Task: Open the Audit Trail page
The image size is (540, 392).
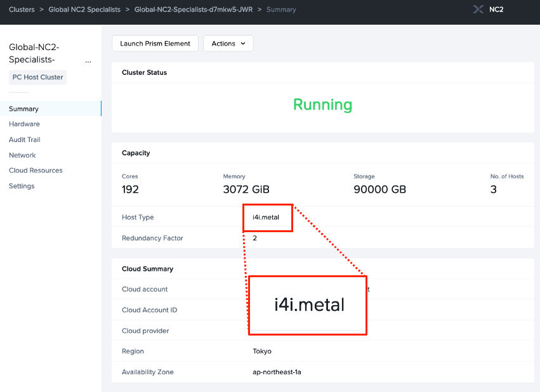Action: point(24,140)
